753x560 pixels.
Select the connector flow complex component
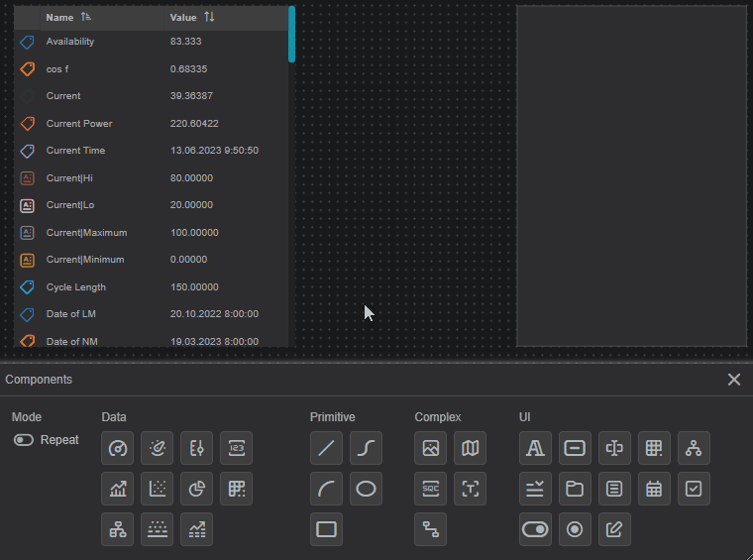click(431, 529)
